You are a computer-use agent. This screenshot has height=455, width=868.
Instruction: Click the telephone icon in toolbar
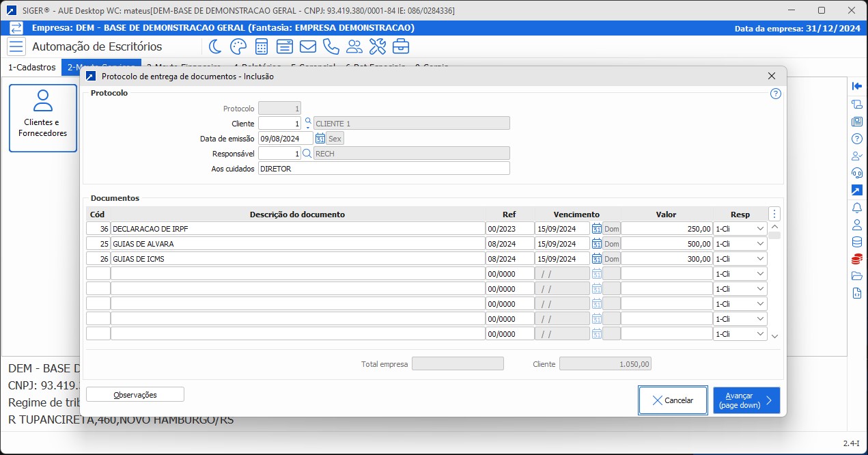(x=331, y=46)
